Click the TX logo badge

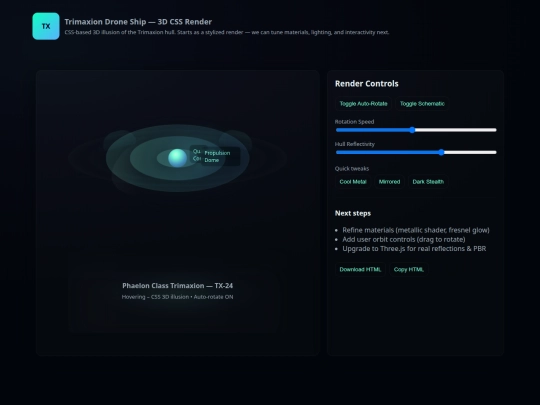pyautogui.click(x=46, y=26)
